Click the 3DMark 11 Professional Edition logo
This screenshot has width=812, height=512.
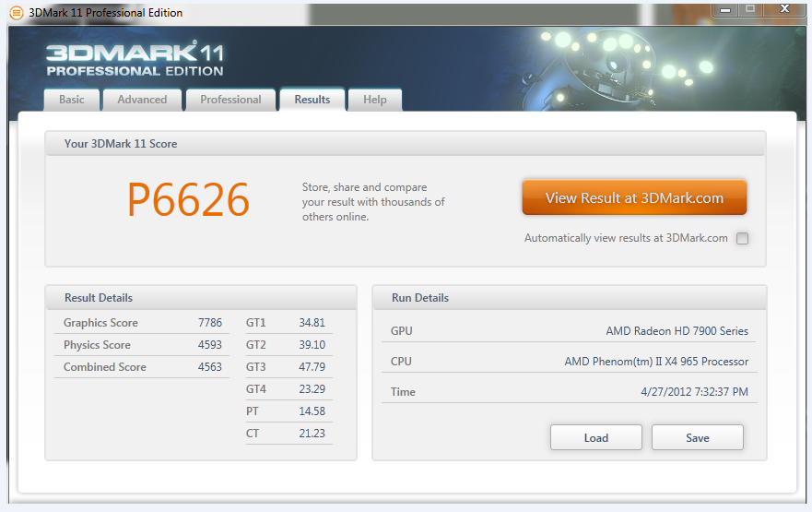135,58
